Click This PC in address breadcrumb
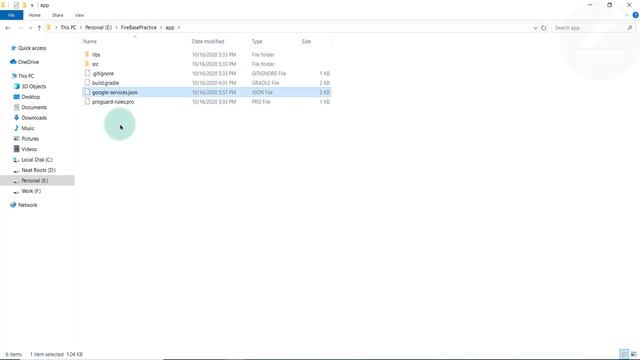 [x=68, y=28]
